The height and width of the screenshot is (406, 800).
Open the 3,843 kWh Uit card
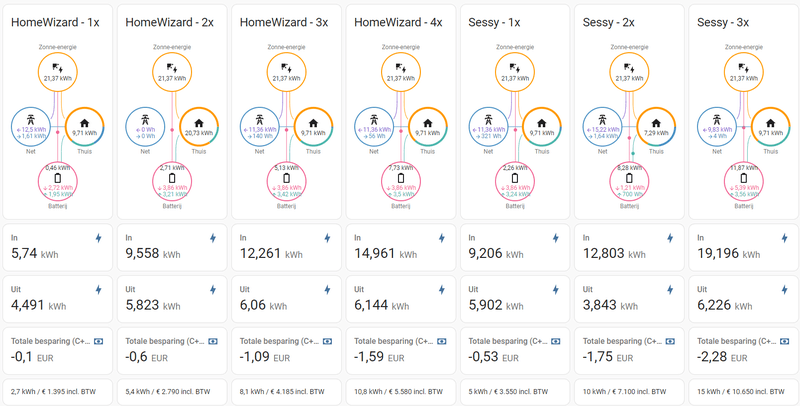627,299
